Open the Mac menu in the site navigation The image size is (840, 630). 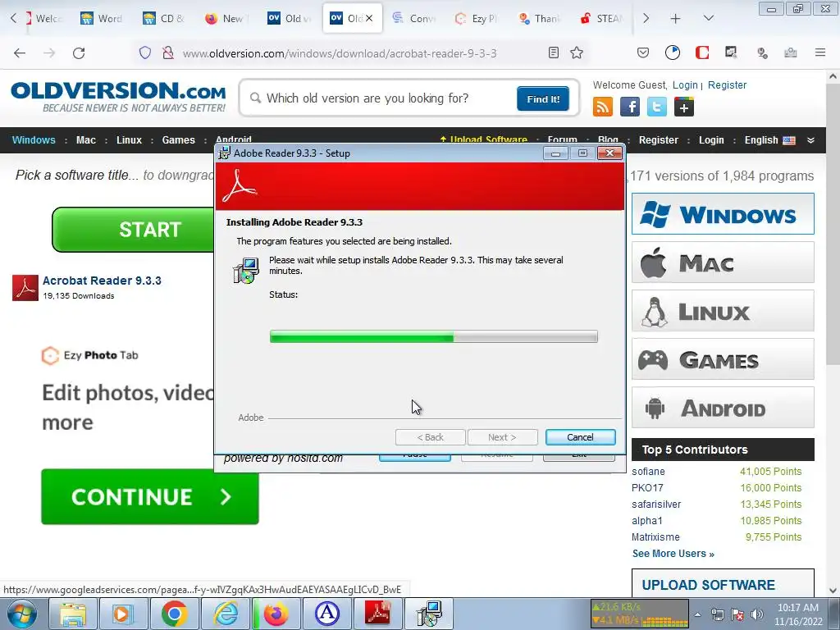[x=85, y=140]
